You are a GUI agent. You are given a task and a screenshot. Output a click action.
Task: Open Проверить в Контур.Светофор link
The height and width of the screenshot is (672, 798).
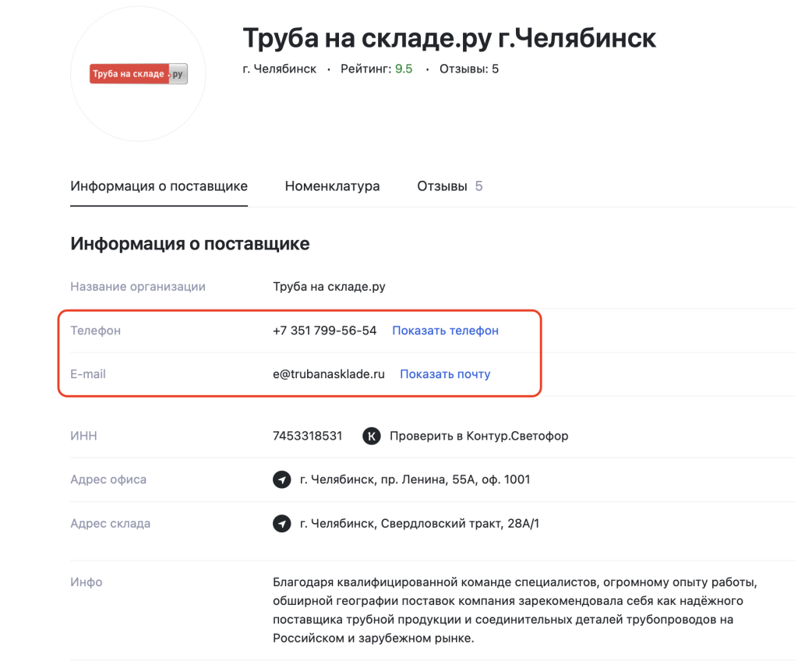pos(478,436)
